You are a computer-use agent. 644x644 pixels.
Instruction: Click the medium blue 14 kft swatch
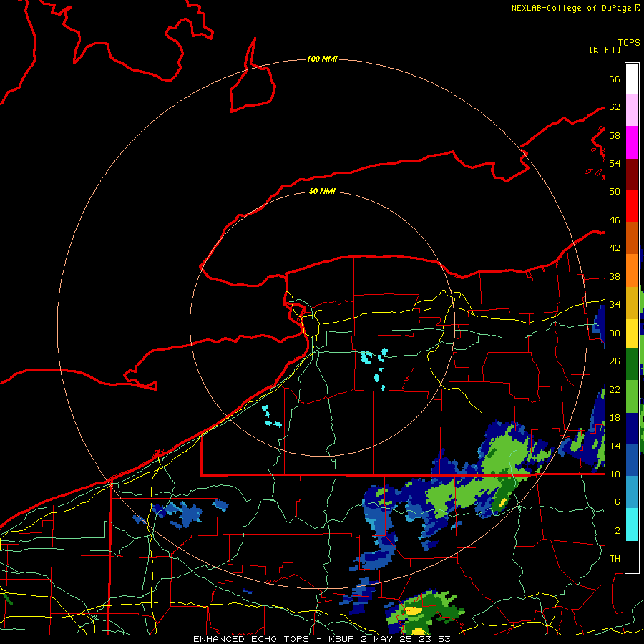(x=632, y=460)
